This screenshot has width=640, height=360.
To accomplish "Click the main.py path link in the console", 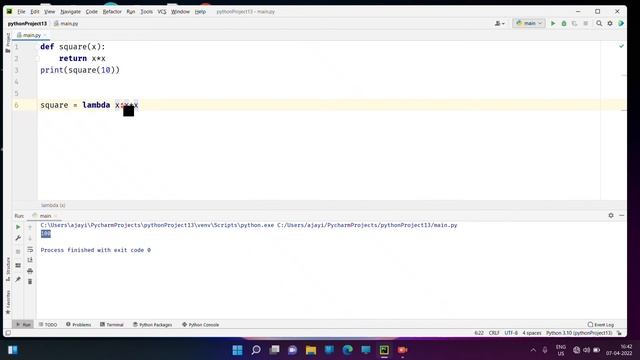I will click(x=367, y=225).
